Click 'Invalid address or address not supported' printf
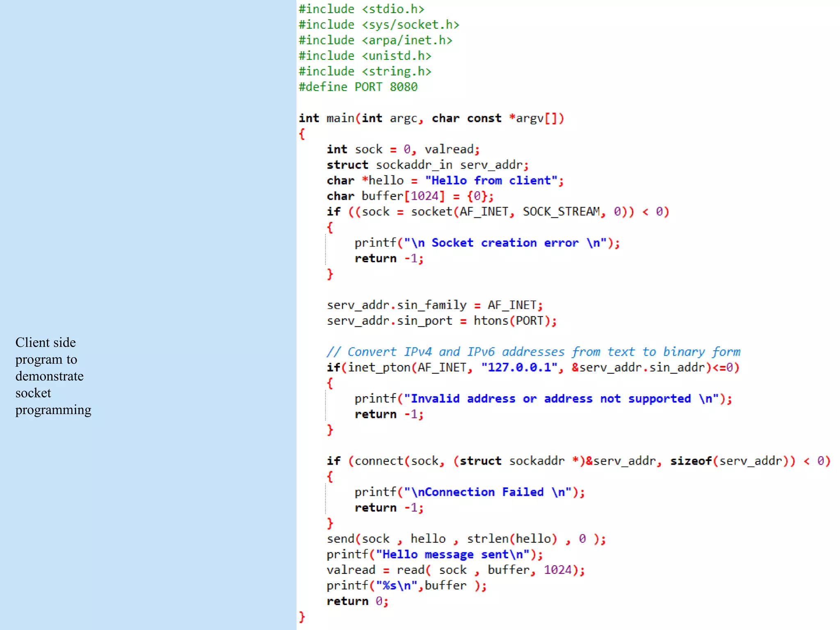This screenshot has height=630, width=840. pyautogui.click(x=543, y=399)
